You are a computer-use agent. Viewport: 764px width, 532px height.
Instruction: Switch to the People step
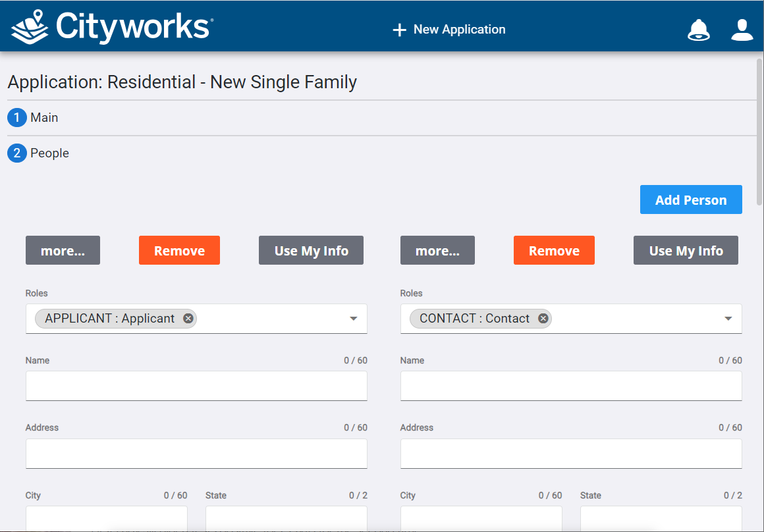pos(53,153)
